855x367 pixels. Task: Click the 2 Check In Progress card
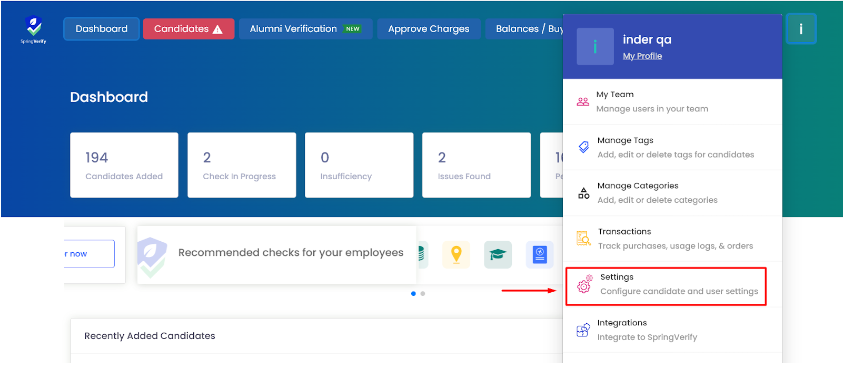(x=242, y=165)
